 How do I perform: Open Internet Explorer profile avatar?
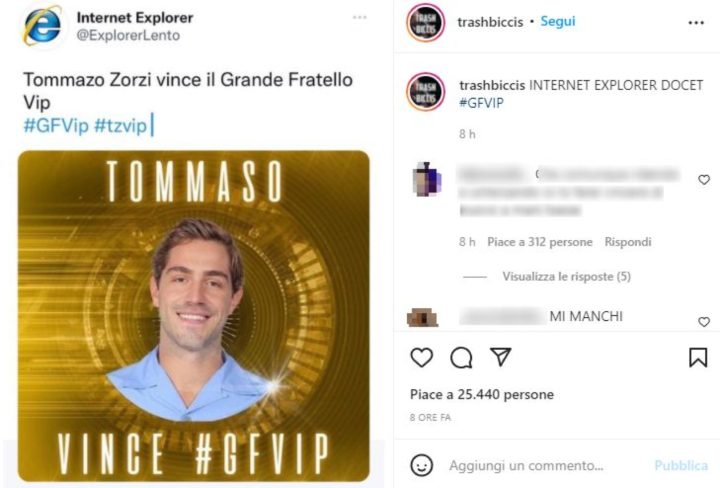click(42, 26)
